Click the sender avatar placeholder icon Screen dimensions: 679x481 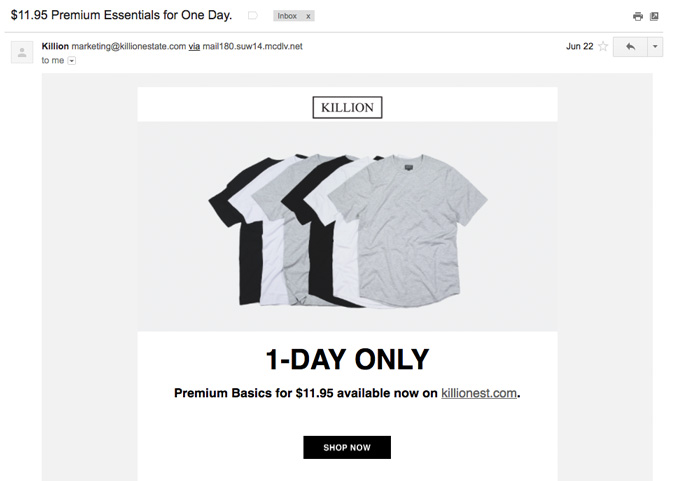click(22, 52)
